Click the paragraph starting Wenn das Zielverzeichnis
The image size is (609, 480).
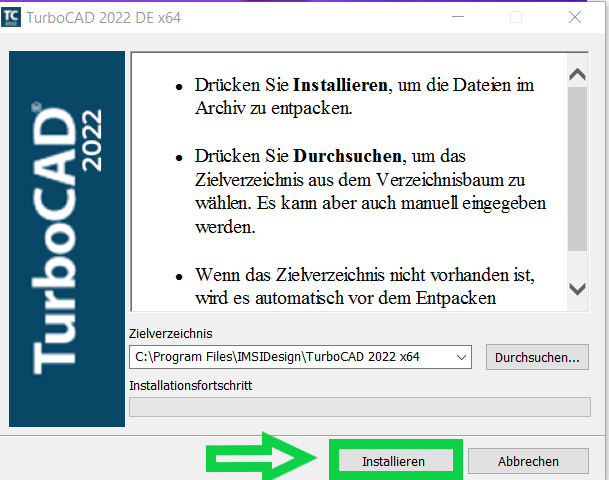(x=364, y=287)
